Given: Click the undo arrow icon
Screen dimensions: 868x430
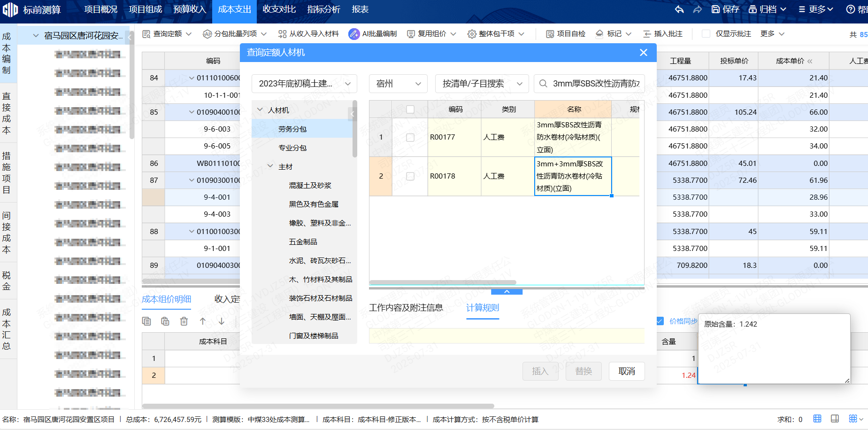Looking at the screenshot, I should 679,9.
